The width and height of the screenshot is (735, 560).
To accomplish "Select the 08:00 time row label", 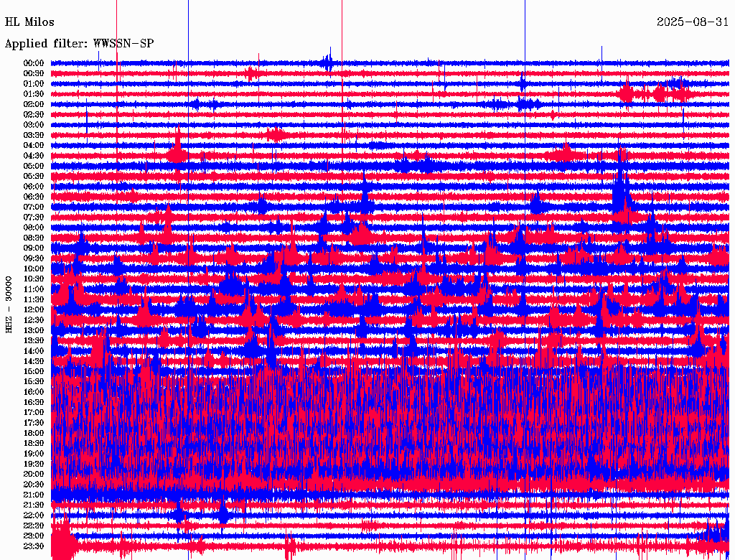I will [34, 228].
